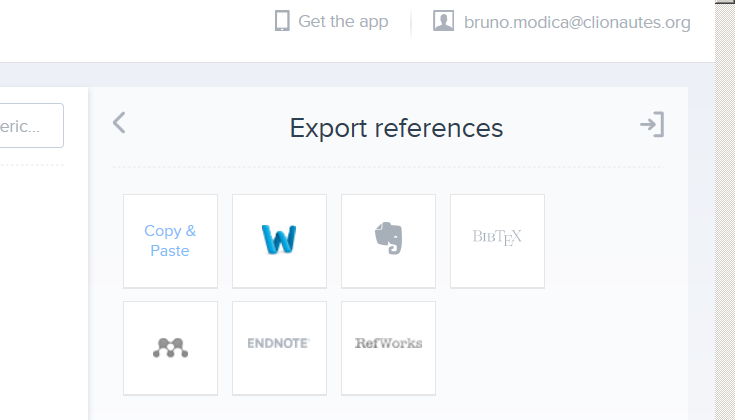Screen dimensions: 735x420
Task: Choose the Copy & Paste export option
Action: click(x=170, y=241)
